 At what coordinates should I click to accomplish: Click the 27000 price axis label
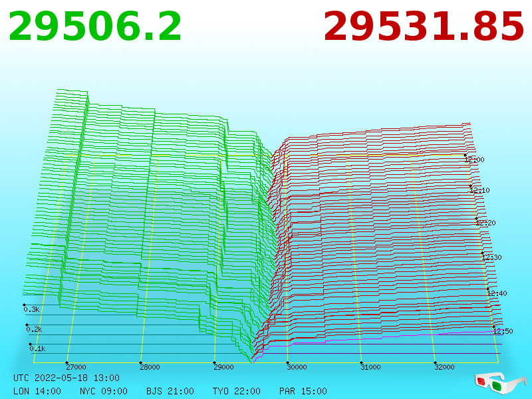pyautogui.click(x=76, y=367)
